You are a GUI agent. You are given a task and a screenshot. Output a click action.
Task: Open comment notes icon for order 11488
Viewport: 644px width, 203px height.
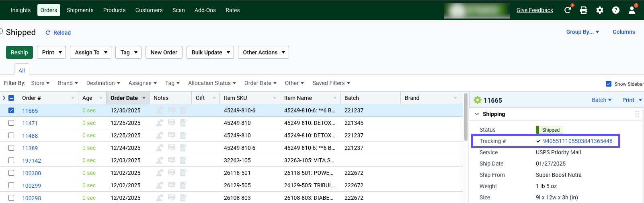click(172, 135)
